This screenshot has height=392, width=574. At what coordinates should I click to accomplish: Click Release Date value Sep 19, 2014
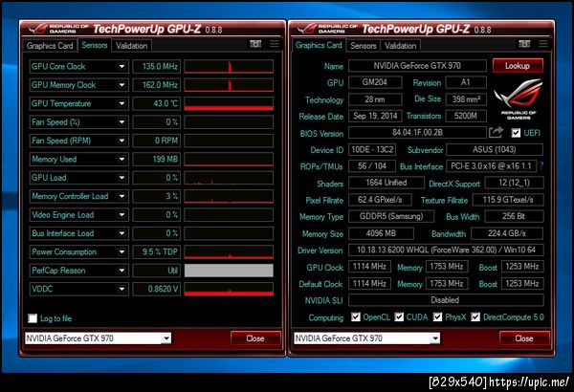[375, 116]
